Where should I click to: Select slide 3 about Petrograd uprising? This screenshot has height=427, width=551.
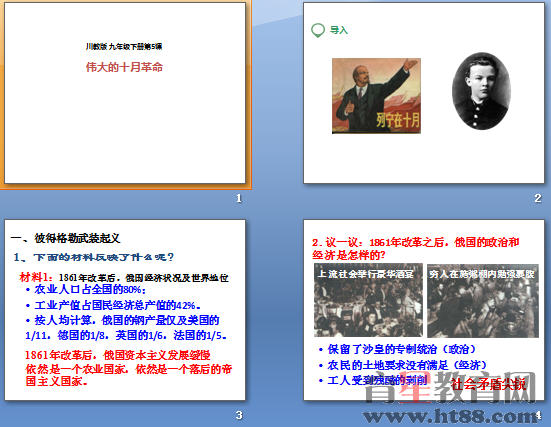click(x=125, y=310)
